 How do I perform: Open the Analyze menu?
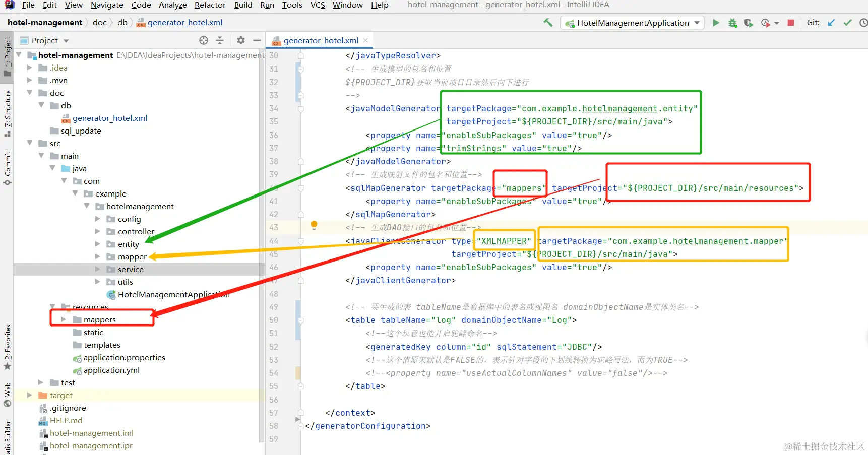point(173,5)
